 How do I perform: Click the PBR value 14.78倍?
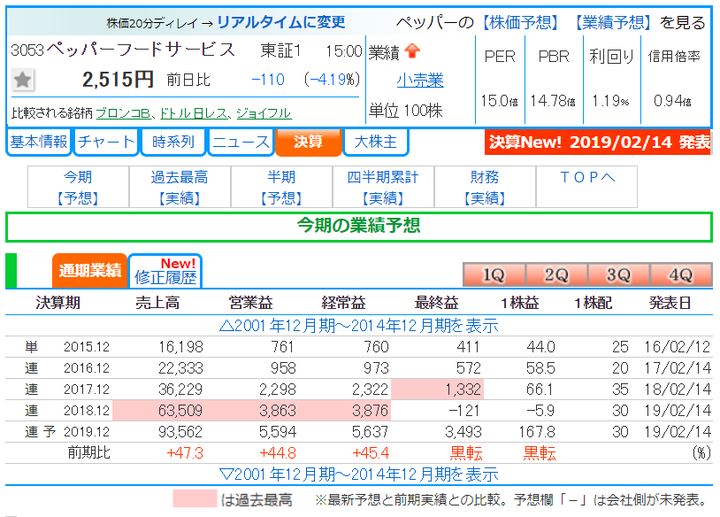(553, 101)
